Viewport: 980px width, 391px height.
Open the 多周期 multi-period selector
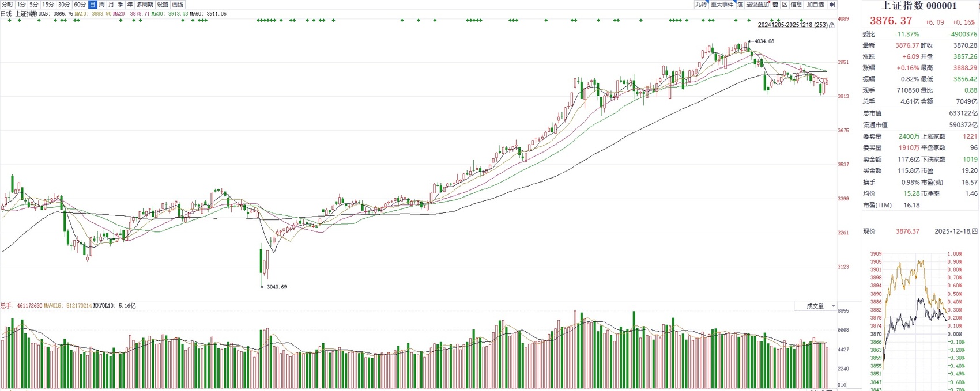145,5
